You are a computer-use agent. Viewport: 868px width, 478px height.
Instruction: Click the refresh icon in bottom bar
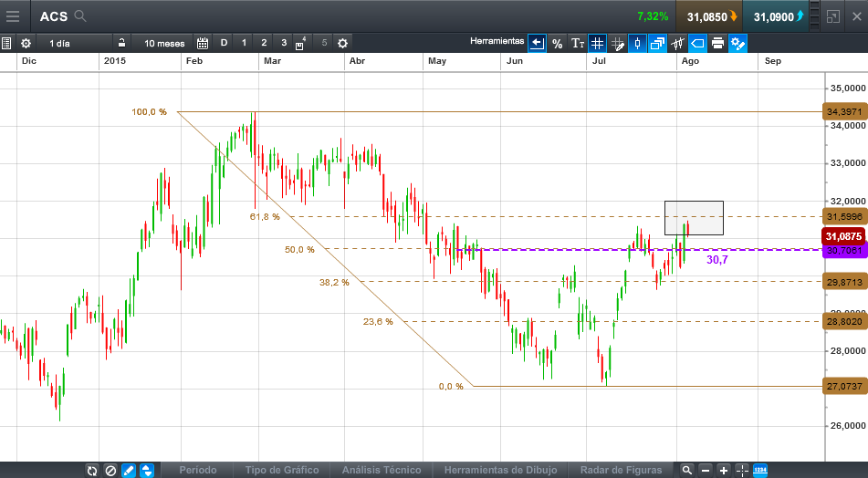click(x=92, y=471)
